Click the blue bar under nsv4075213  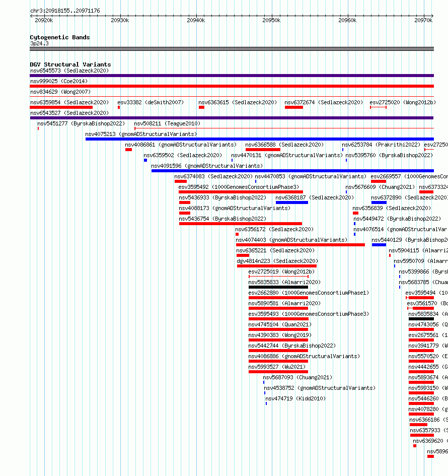pyautogui.click(x=260, y=139)
